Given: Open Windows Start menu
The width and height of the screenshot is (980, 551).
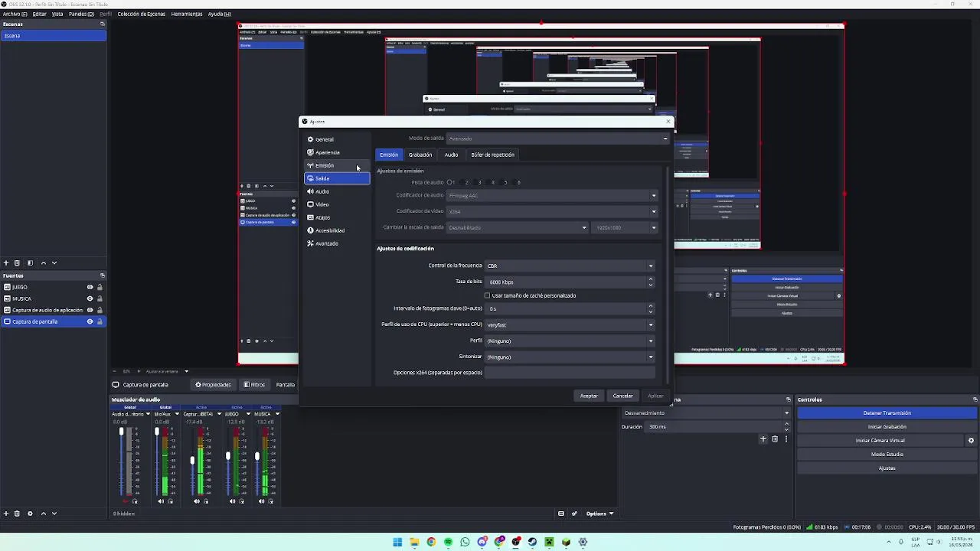Looking at the screenshot, I should tap(397, 542).
